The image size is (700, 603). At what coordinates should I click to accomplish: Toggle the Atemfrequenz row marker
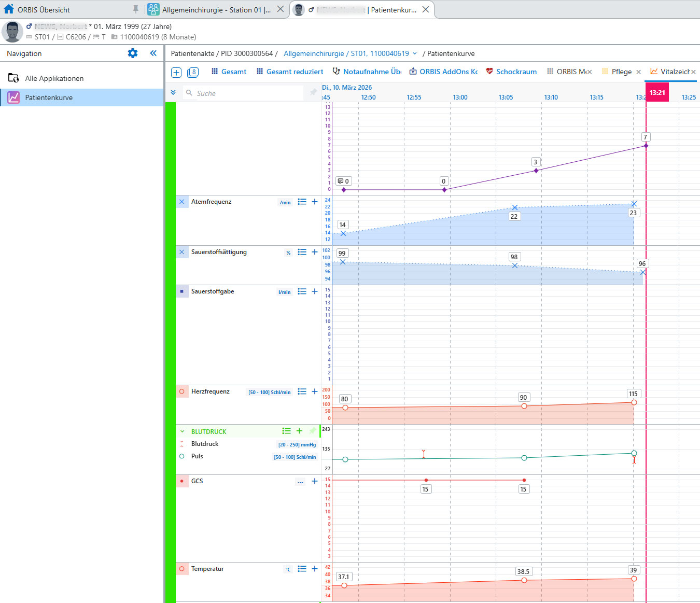(x=182, y=202)
